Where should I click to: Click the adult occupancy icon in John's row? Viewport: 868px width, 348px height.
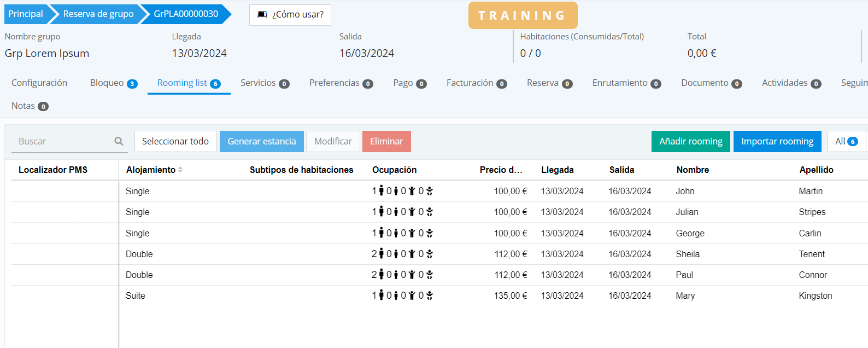click(x=381, y=191)
